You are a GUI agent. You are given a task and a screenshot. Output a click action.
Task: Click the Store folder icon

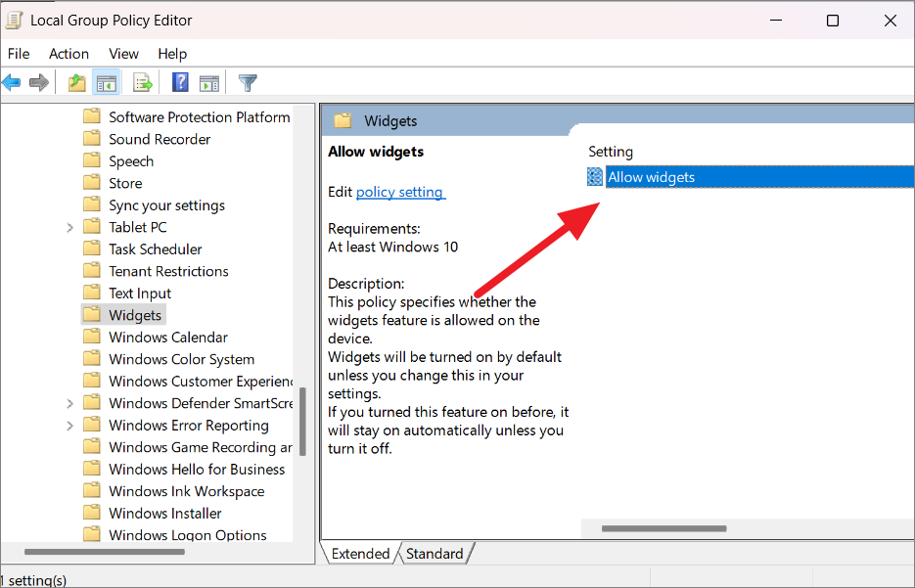point(92,183)
